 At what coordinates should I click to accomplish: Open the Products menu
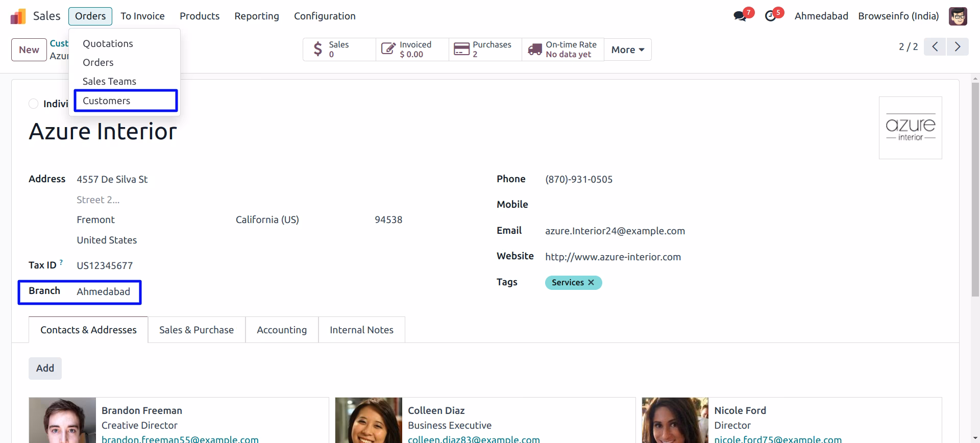point(200,16)
